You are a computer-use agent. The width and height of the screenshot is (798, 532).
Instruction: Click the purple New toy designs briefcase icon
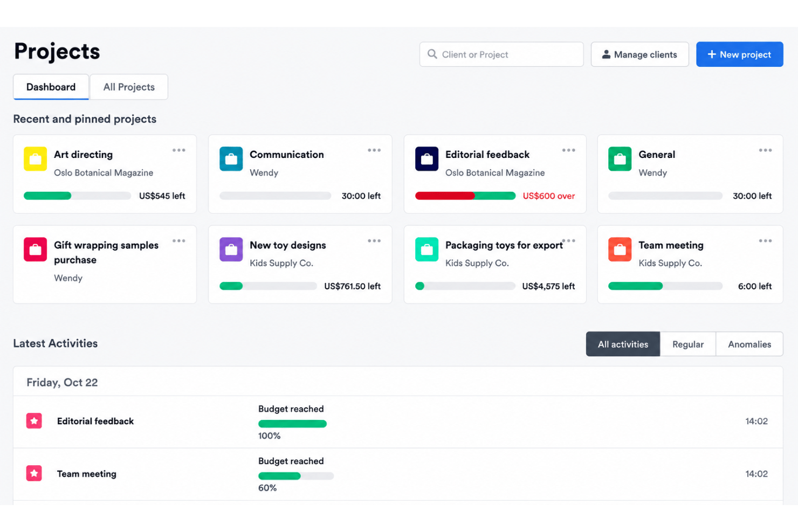pos(231,250)
